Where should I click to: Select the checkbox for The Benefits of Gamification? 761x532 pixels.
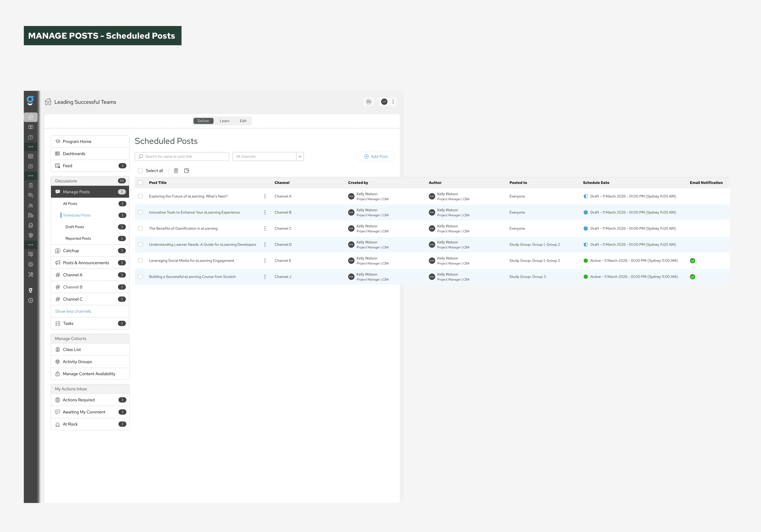(141, 228)
